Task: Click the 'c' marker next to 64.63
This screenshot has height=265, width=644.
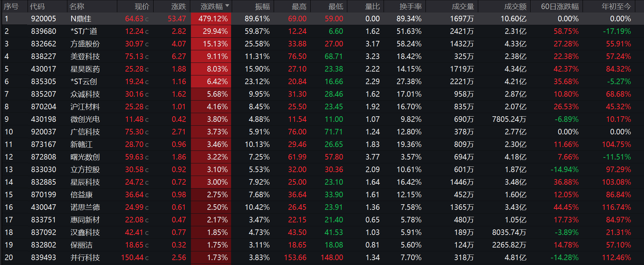Action: click(147, 19)
